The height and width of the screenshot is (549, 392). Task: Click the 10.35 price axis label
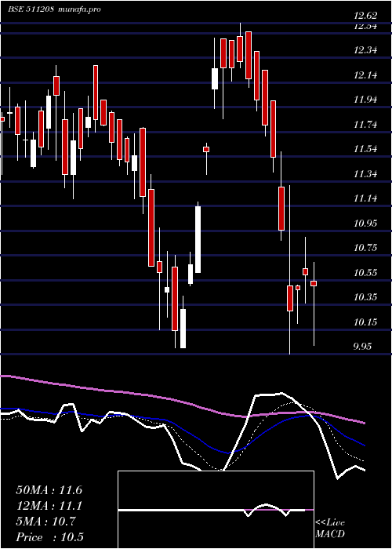[365, 297]
